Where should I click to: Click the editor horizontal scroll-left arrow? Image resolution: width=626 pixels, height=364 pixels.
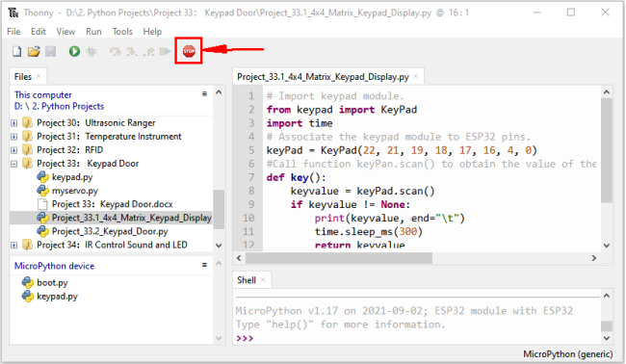tap(239, 258)
